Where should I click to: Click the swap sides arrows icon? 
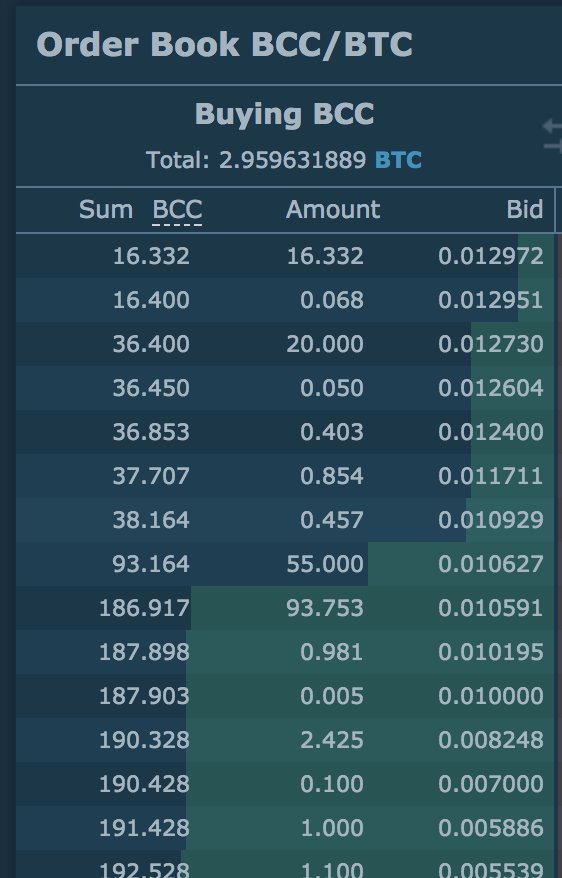553,136
